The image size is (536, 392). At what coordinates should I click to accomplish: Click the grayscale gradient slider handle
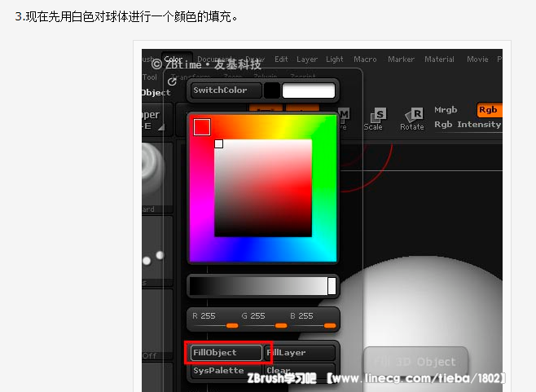(332, 286)
